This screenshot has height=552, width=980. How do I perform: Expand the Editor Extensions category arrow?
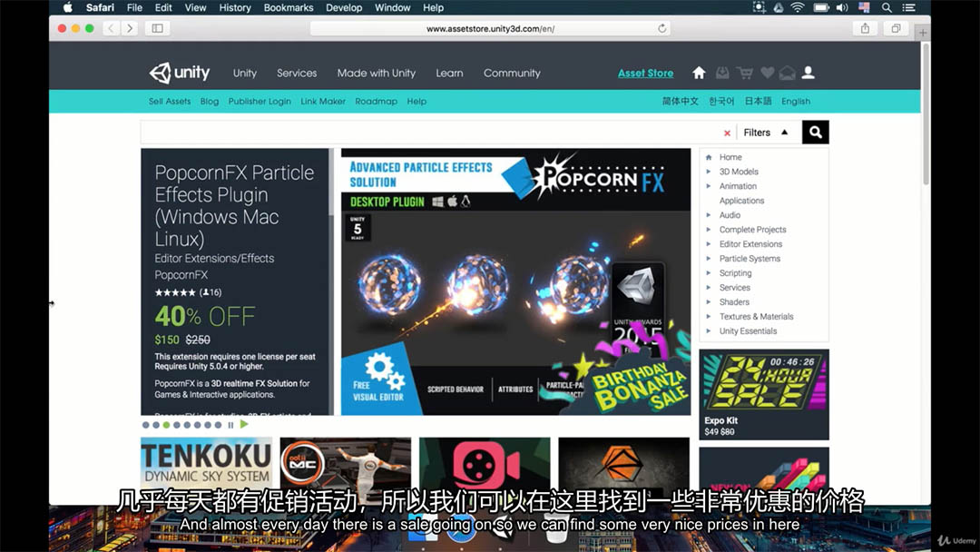(x=708, y=244)
